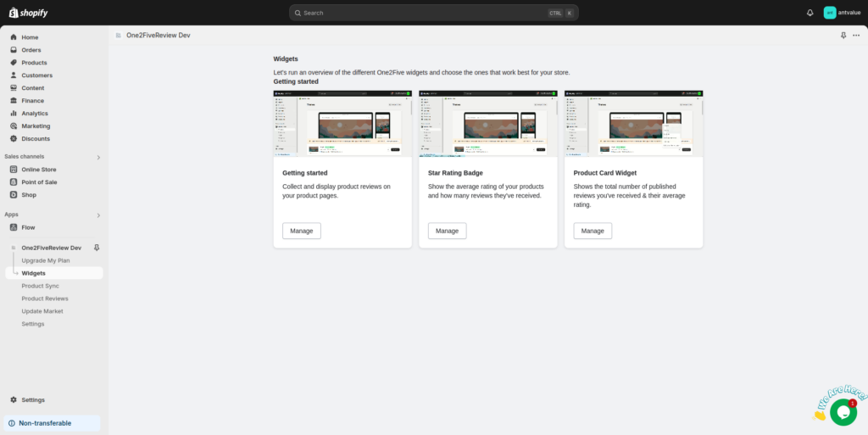The height and width of the screenshot is (435, 868).
Task: Manage the Product Card Widget
Action: (593, 231)
